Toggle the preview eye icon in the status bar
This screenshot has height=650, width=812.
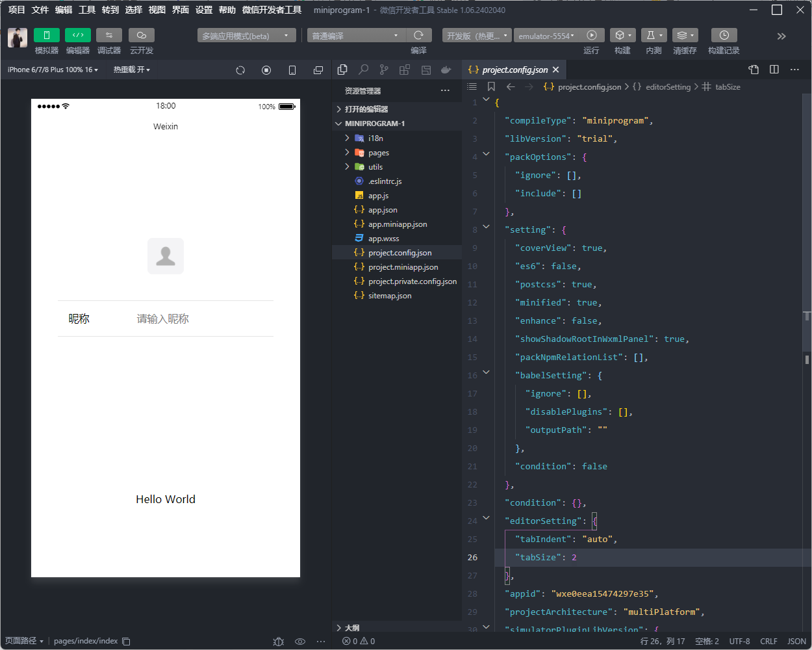tap(300, 642)
